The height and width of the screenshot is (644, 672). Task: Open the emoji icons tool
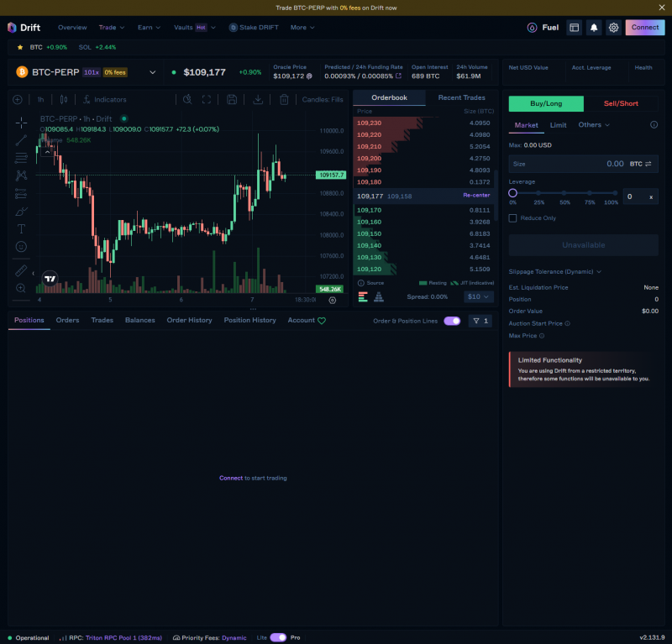pyautogui.click(x=21, y=246)
